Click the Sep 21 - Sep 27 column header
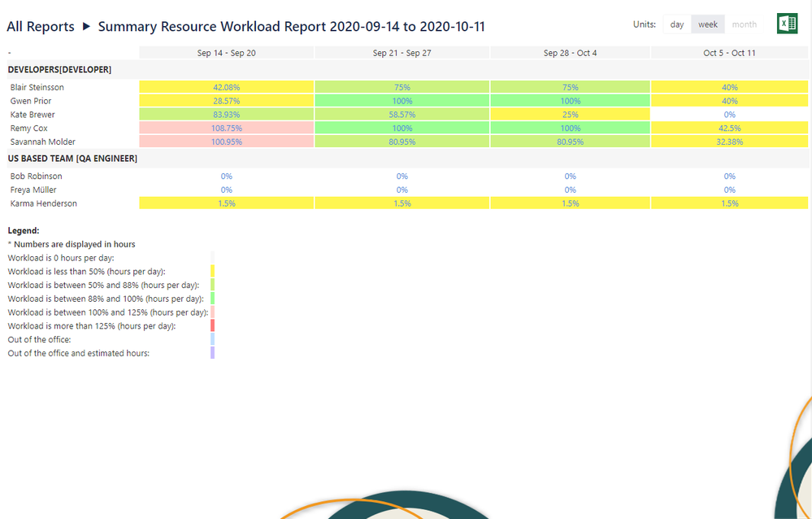812x519 pixels. coord(402,53)
